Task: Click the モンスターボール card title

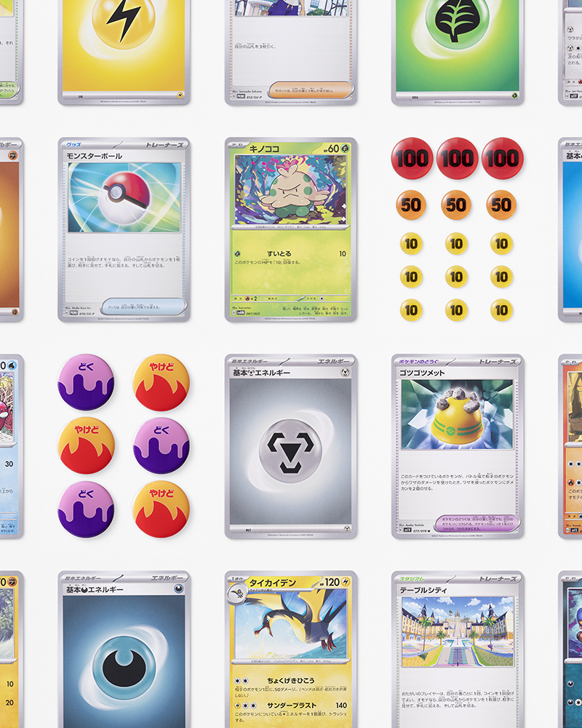Action: coord(95,156)
